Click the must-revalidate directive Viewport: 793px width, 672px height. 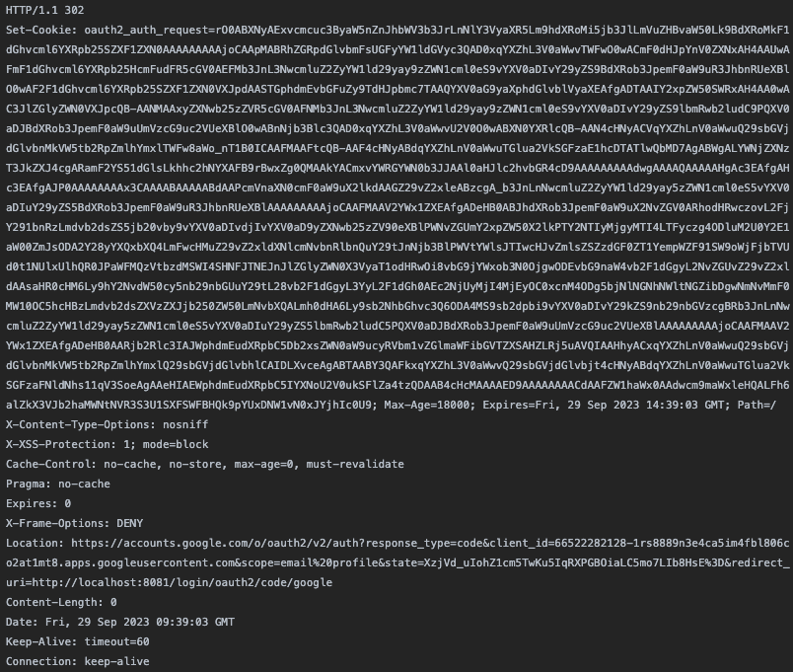pos(355,464)
